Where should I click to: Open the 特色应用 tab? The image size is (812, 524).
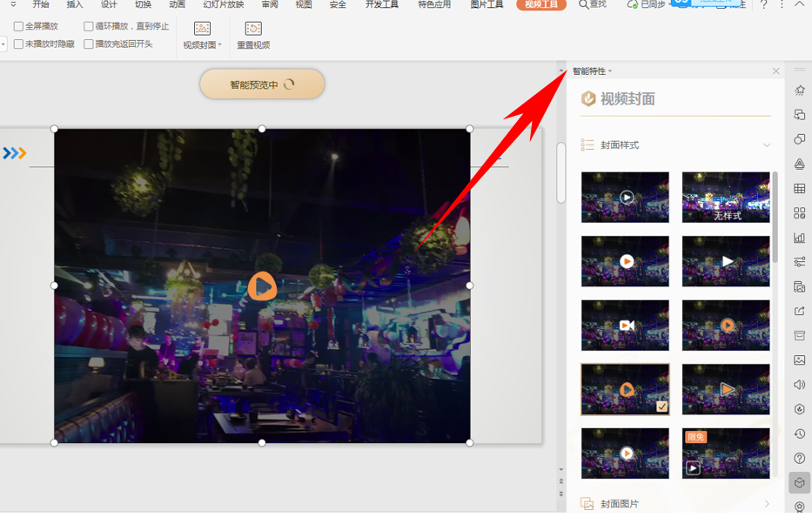click(434, 4)
